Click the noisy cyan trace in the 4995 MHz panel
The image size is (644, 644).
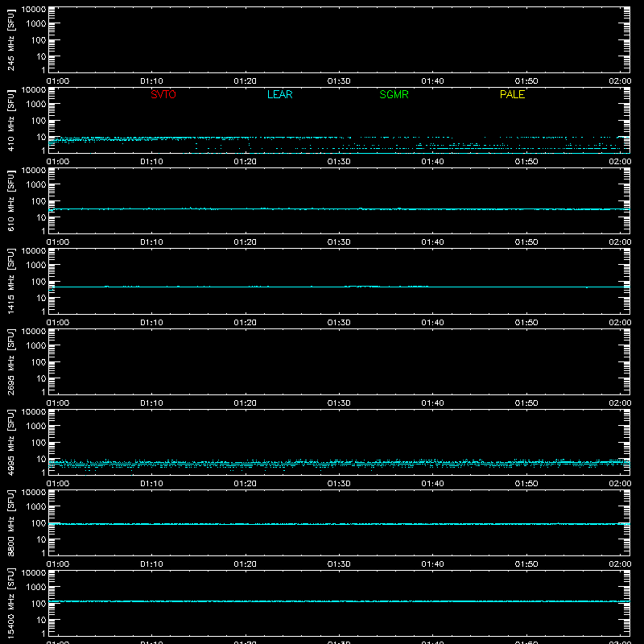coord(339,464)
